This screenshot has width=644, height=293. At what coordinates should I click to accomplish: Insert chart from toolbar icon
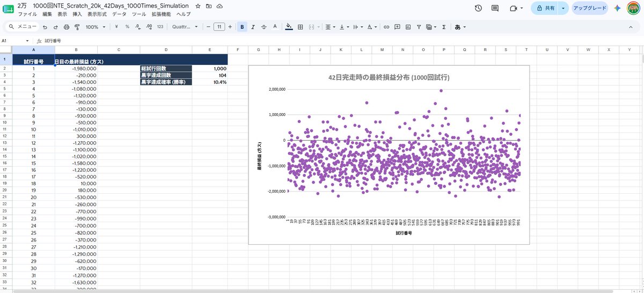pos(408,26)
